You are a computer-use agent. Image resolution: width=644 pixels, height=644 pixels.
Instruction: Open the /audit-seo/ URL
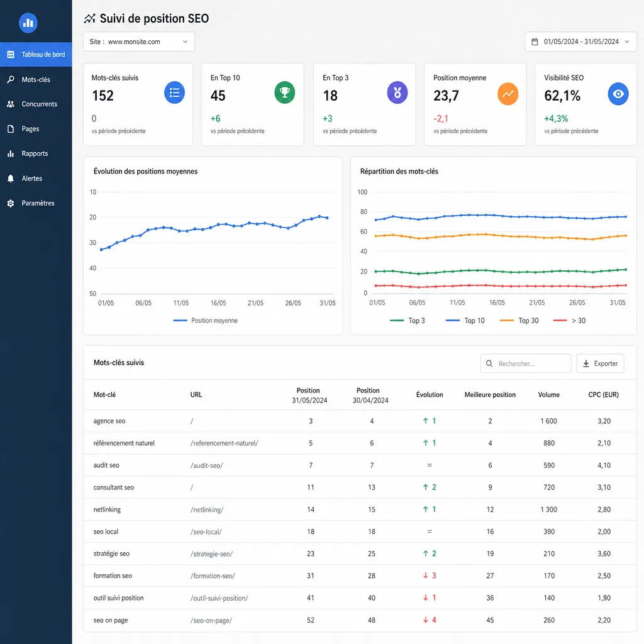(x=206, y=465)
